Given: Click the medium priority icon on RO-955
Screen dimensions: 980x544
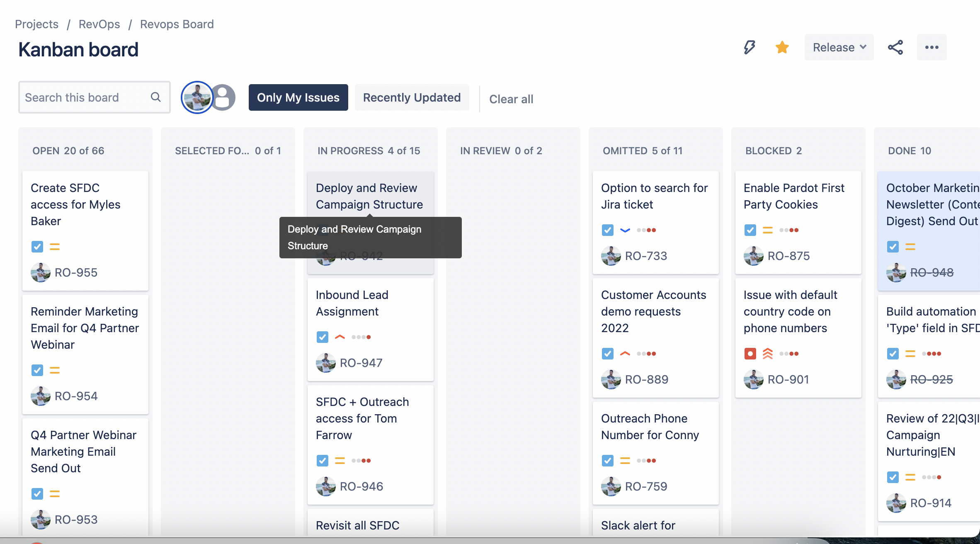Looking at the screenshot, I should point(54,246).
